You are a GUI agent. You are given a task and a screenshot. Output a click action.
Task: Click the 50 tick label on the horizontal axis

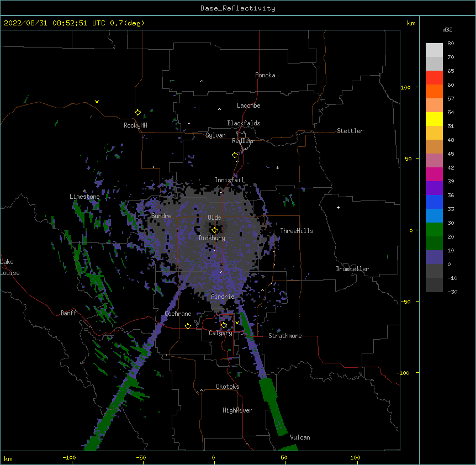(284, 457)
